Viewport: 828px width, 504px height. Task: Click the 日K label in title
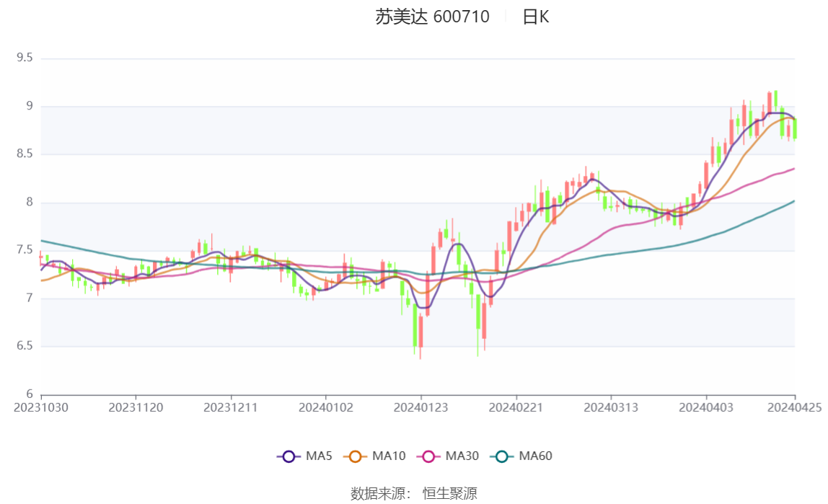click(535, 17)
